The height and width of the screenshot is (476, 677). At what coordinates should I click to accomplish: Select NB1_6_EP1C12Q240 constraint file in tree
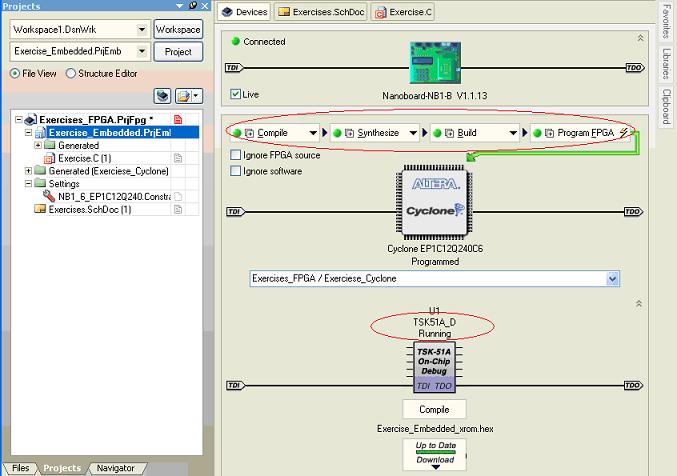[114, 197]
